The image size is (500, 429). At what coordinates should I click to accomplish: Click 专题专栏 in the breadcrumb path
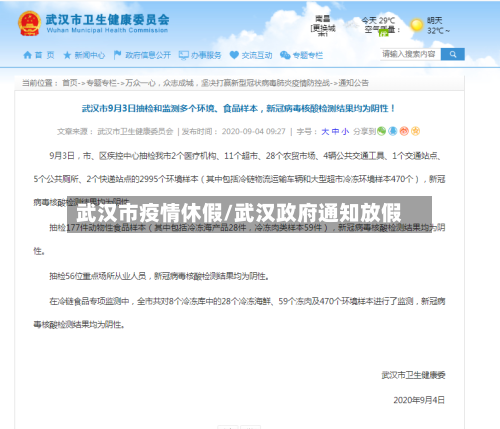(x=101, y=83)
